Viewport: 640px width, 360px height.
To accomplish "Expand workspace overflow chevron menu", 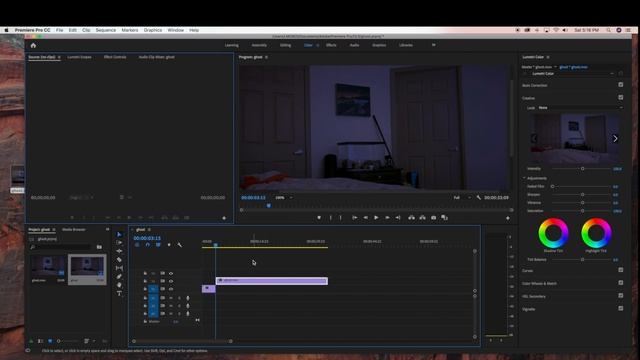I will [433, 45].
